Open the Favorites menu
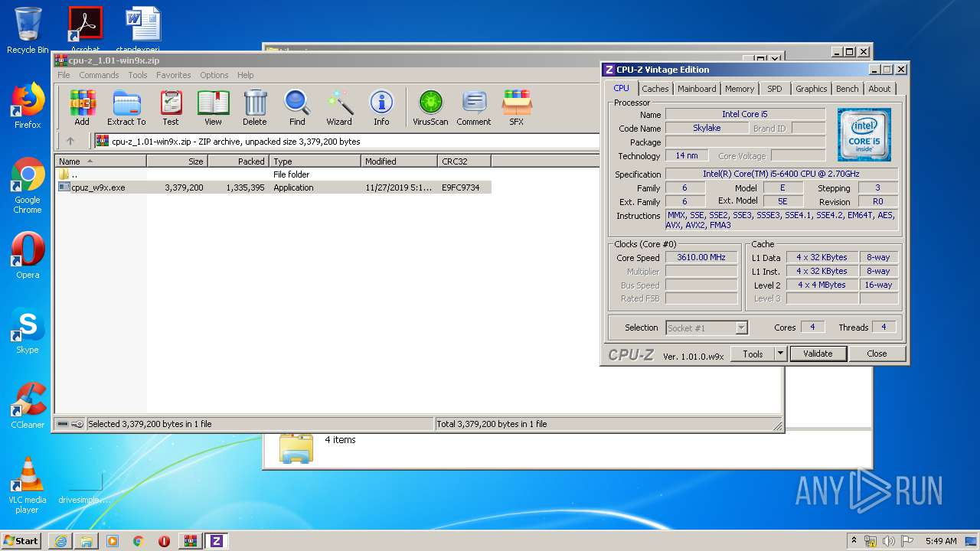 coord(174,75)
